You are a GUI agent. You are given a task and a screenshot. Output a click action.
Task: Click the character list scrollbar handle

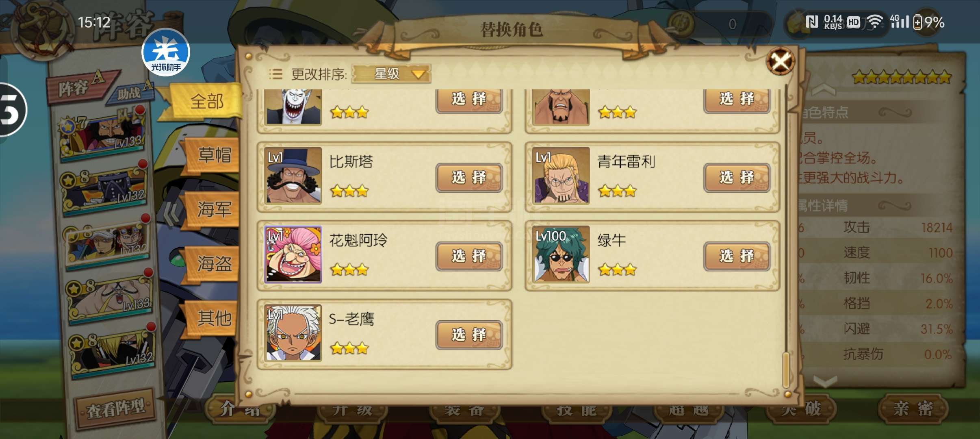[x=786, y=369]
